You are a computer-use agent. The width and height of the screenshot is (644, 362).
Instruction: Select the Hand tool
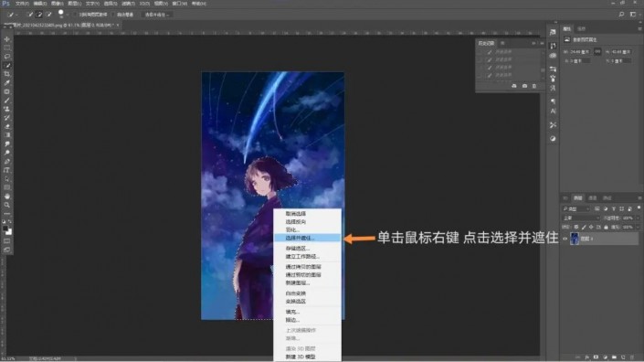click(7, 196)
